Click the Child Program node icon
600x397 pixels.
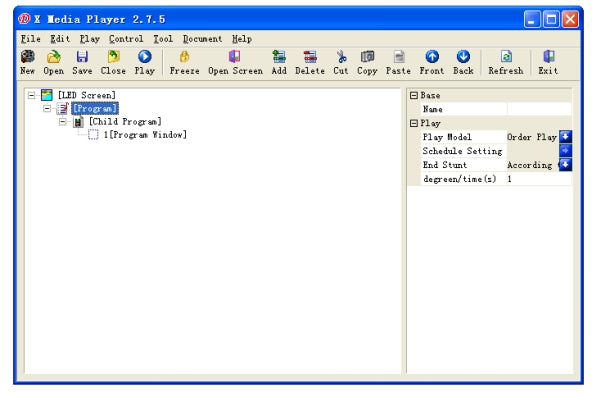coord(78,122)
